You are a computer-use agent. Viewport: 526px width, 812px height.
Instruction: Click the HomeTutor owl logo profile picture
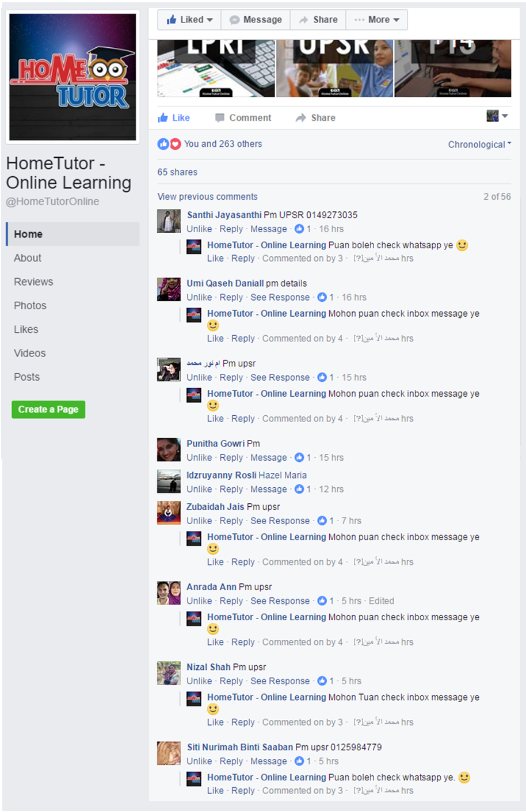pos(73,77)
